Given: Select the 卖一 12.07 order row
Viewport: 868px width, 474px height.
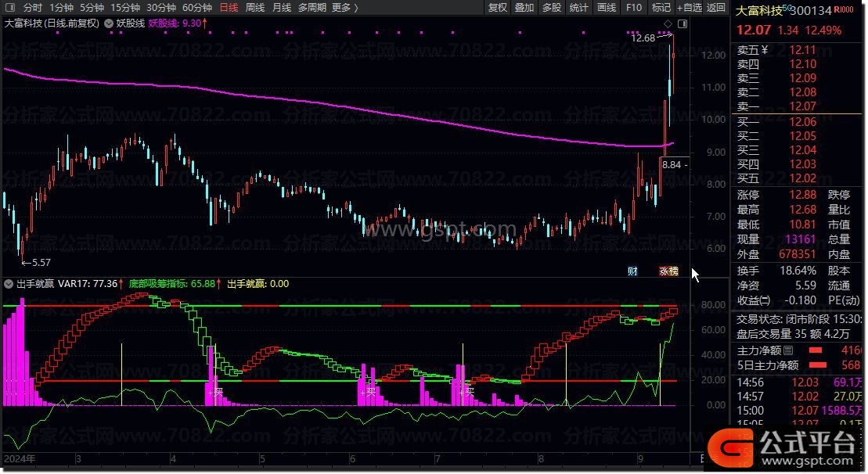Looking at the screenshot, I should pos(797,106).
